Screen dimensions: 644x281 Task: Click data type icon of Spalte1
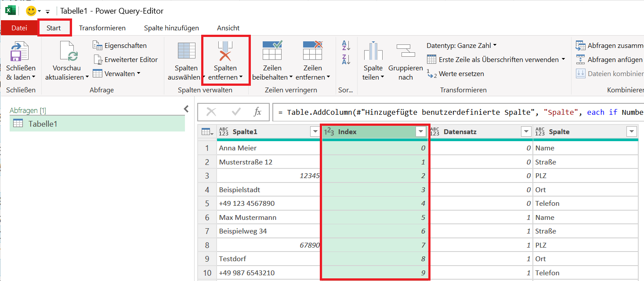(x=224, y=131)
